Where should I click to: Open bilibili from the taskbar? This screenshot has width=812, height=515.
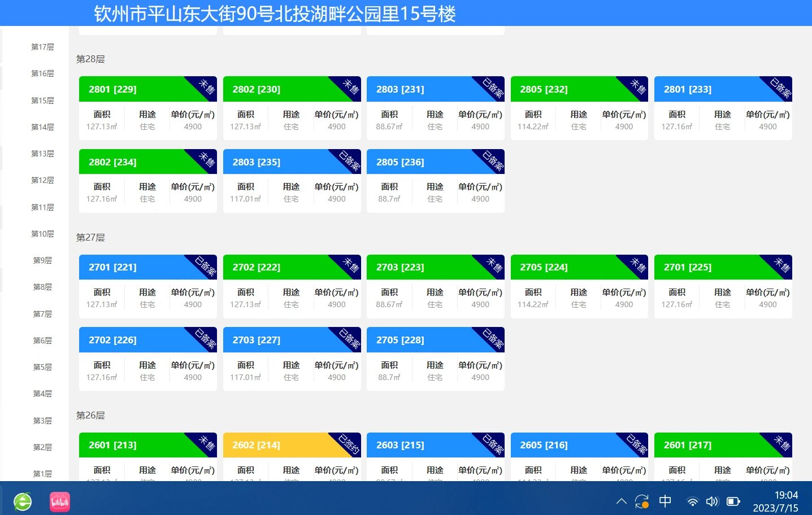[x=59, y=501]
